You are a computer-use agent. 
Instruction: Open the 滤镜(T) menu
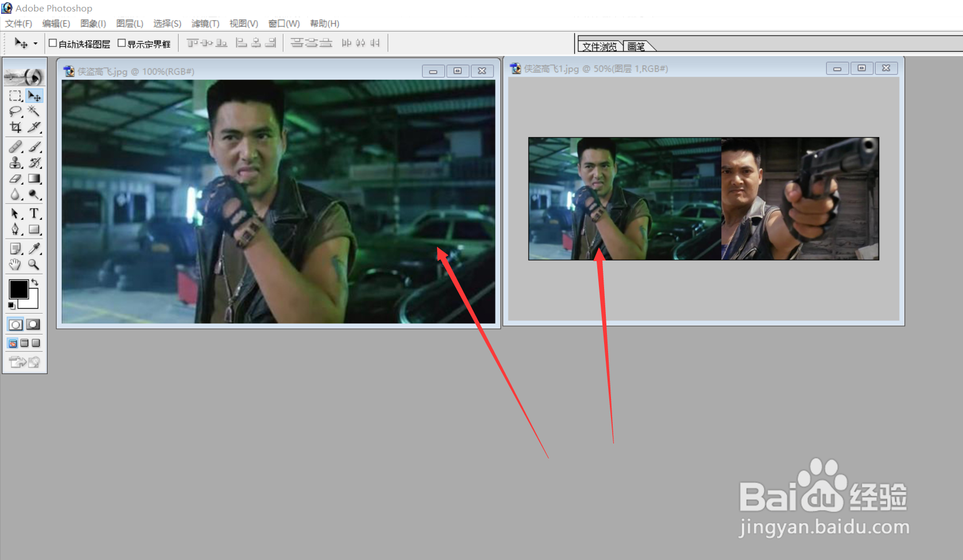[205, 24]
